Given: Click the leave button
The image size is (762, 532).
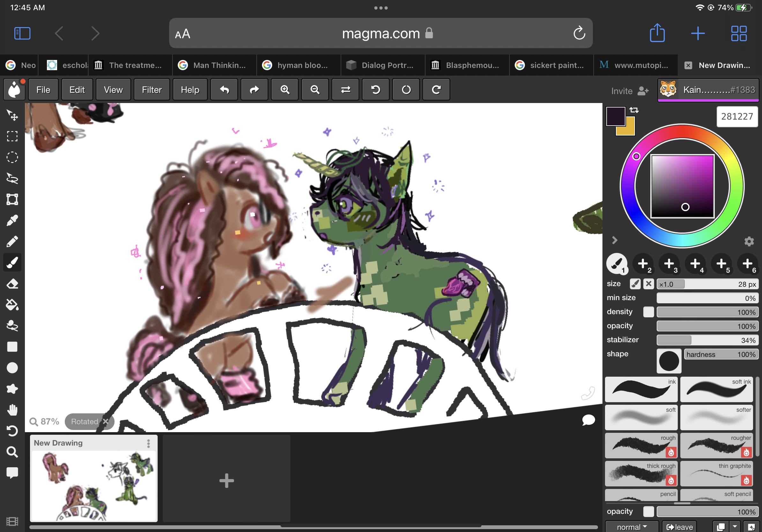Looking at the screenshot, I should pyautogui.click(x=679, y=527).
